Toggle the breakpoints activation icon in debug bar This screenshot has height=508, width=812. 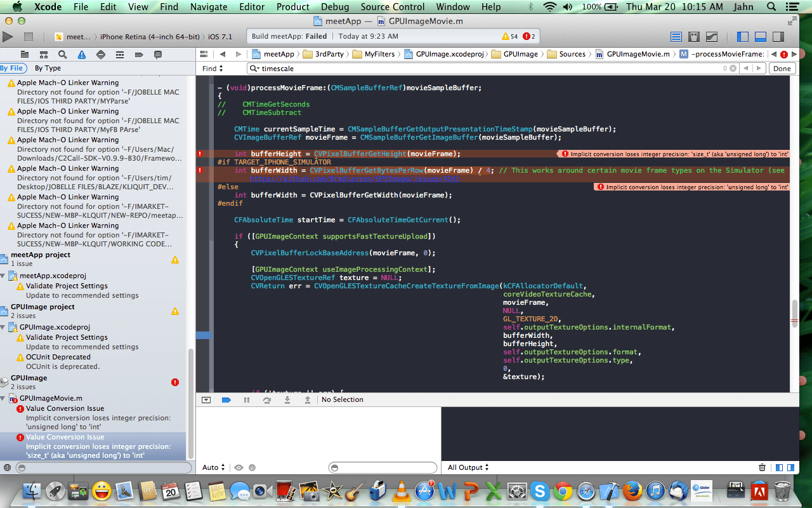226,399
